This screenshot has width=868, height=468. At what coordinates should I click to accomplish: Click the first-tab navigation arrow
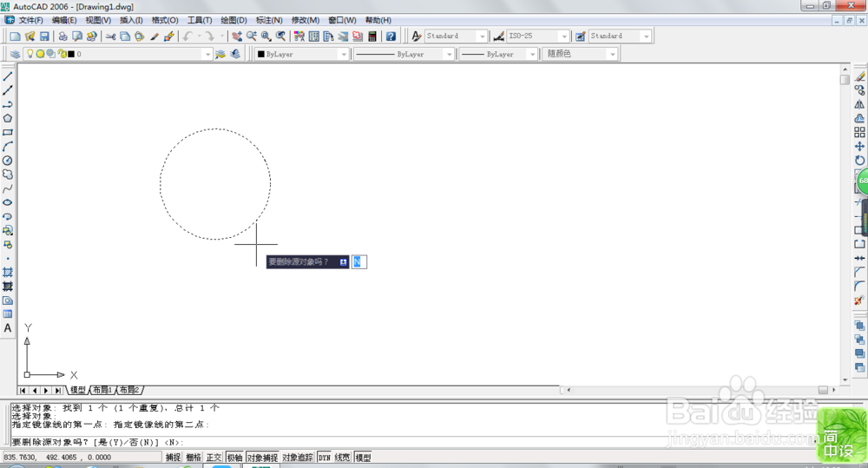23,391
